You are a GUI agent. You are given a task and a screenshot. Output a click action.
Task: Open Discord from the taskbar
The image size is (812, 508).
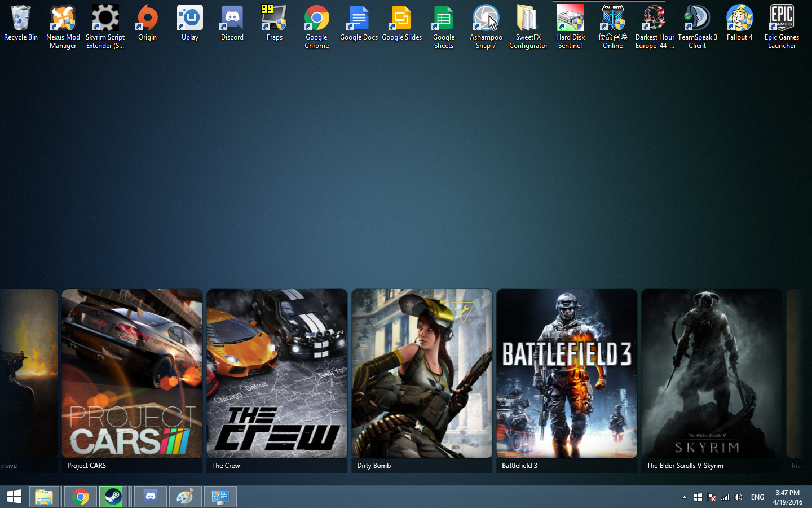(150, 497)
